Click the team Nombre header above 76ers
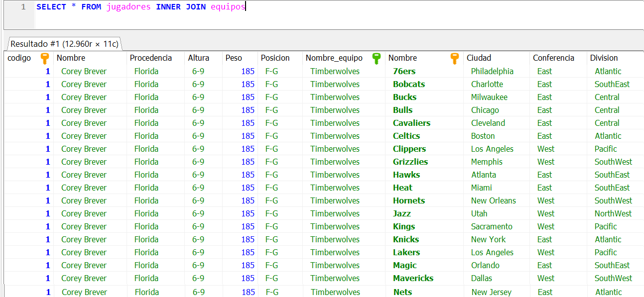Image resolution: width=644 pixels, height=297 pixels. coord(402,58)
